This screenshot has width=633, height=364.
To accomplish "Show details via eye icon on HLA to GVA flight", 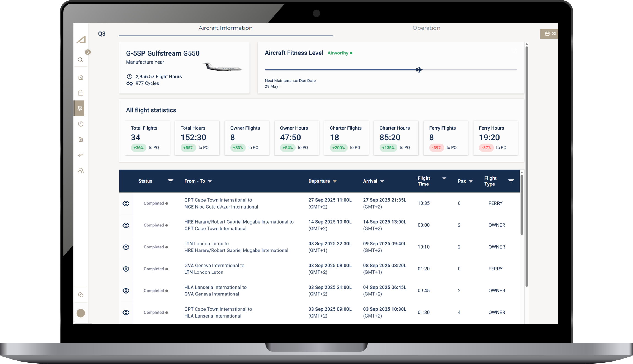I will (x=126, y=291).
